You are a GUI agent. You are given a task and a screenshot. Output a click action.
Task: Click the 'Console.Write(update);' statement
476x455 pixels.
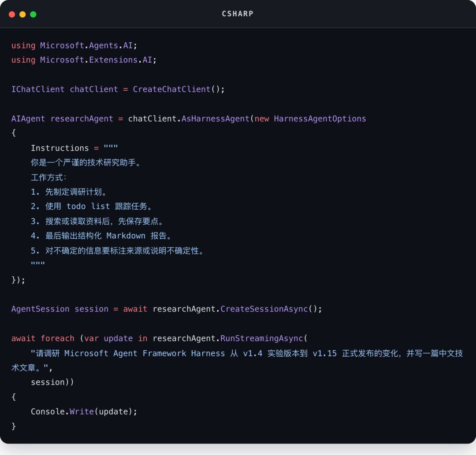(x=84, y=412)
